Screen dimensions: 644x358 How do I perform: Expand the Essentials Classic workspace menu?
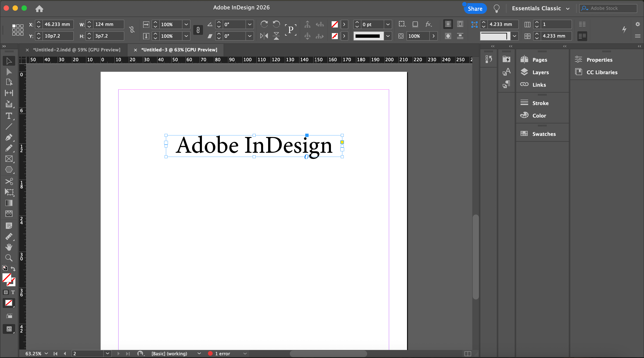tap(568, 8)
